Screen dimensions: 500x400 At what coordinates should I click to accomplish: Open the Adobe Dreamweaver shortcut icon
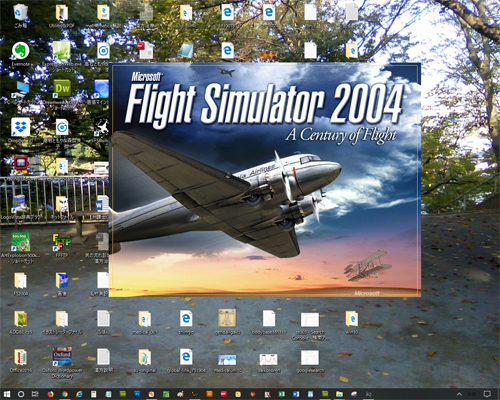(x=62, y=88)
